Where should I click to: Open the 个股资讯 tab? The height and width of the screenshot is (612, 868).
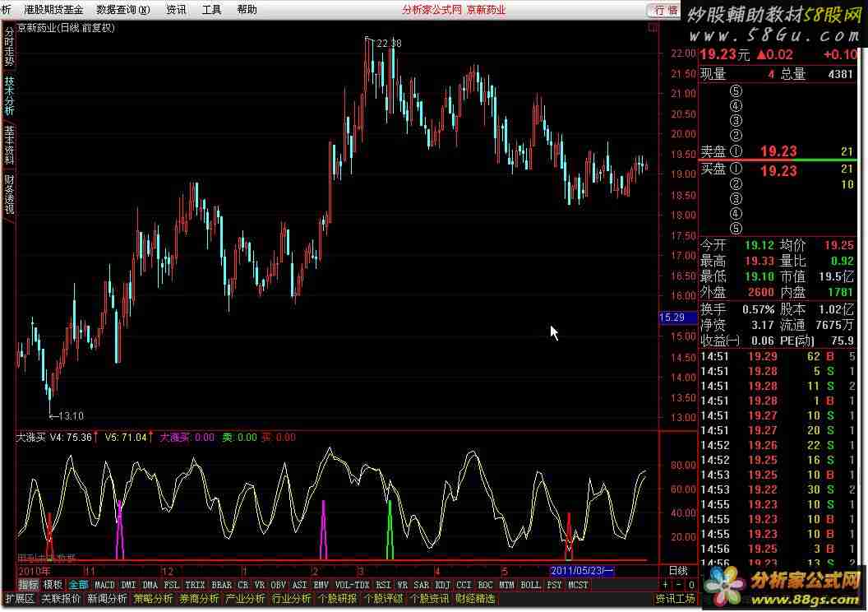tap(430, 599)
